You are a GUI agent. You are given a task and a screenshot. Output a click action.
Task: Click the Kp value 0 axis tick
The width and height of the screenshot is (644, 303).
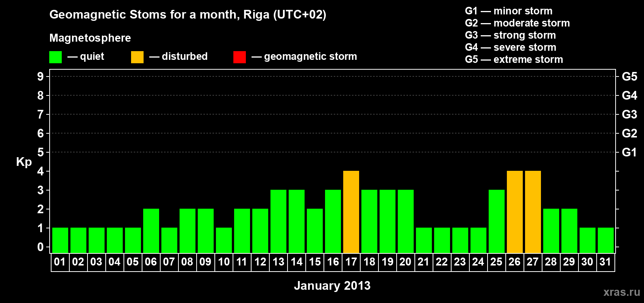pos(40,247)
